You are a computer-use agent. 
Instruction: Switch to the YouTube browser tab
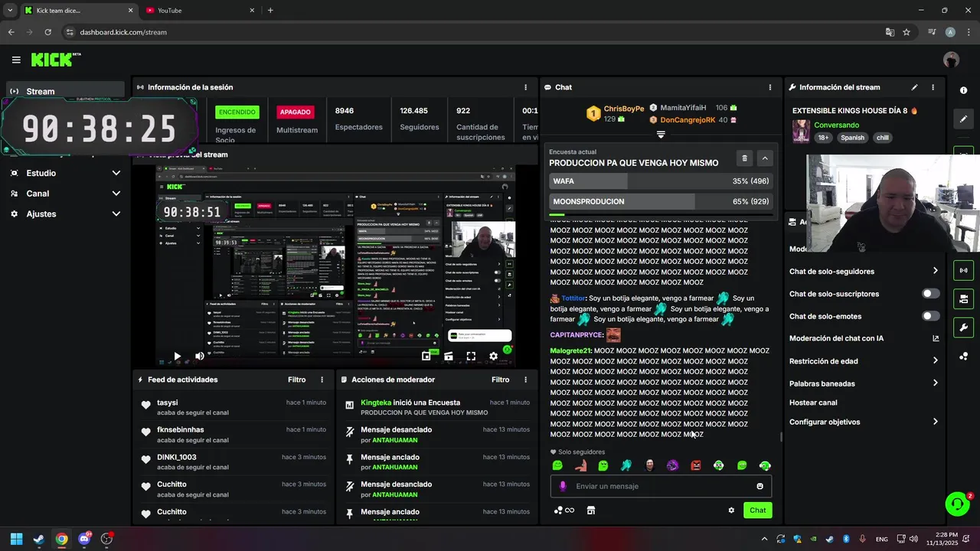pos(199,11)
